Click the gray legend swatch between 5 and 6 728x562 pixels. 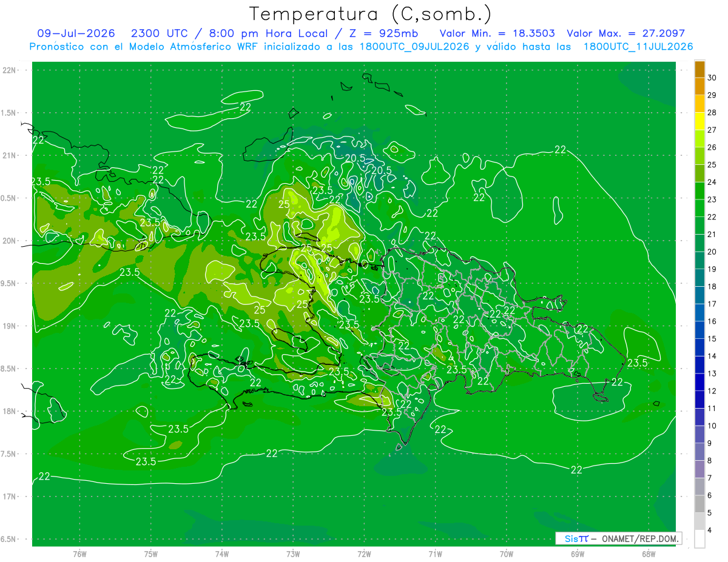699,504
